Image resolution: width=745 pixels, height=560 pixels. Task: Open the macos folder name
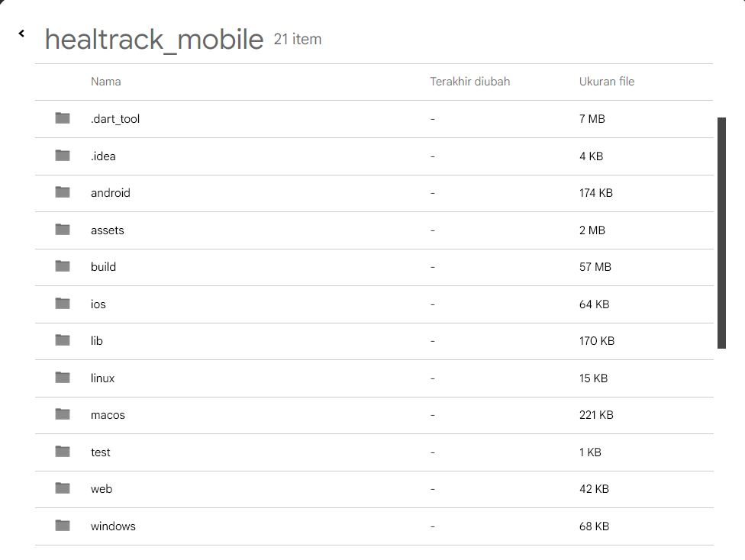click(x=108, y=415)
